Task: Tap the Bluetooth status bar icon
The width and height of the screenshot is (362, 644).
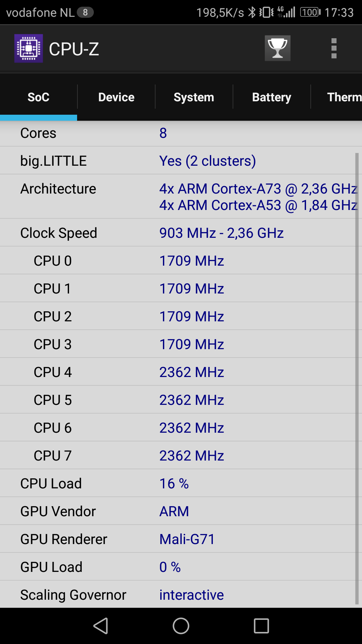Action: pyautogui.click(x=252, y=12)
